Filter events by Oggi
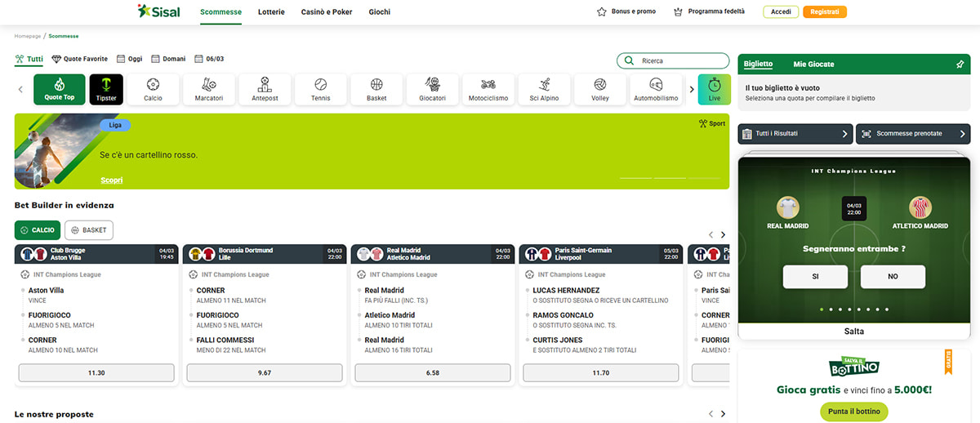The image size is (980, 423). [130, 59]
